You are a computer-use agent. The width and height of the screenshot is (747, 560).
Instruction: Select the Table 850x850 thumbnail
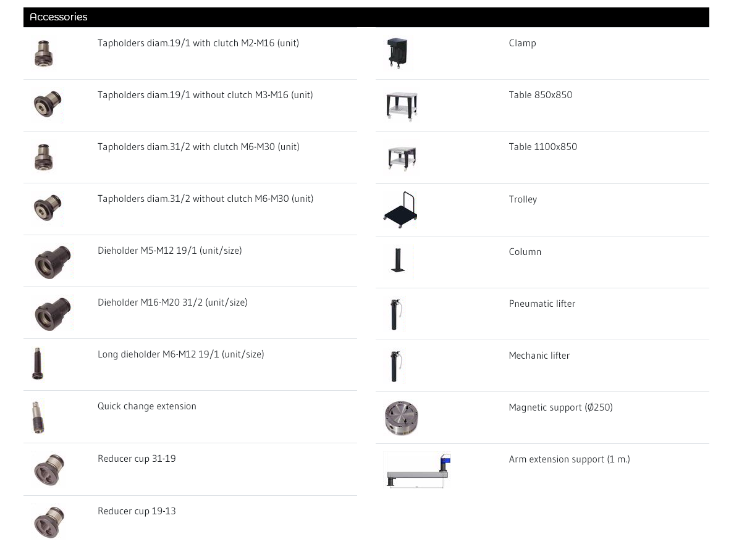point(401,106)
